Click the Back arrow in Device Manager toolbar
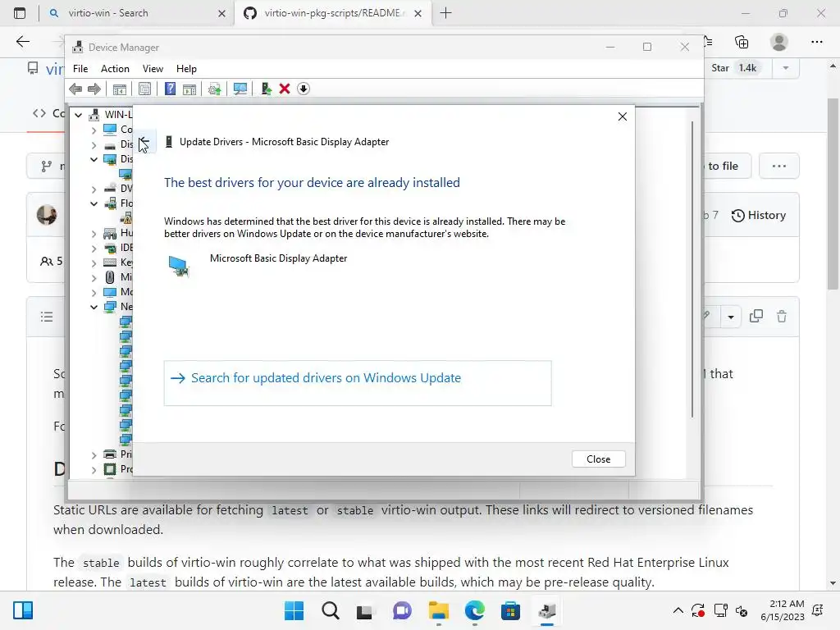Screen dimensions: 840x630 (75, 89)
